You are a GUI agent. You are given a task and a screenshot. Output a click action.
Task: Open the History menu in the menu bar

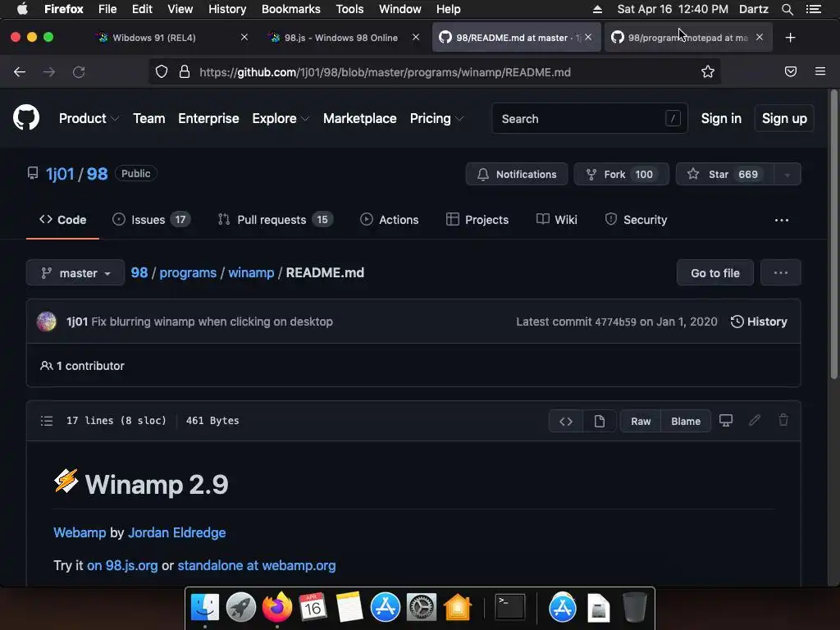pyautogui.click(x=227, y=9)
